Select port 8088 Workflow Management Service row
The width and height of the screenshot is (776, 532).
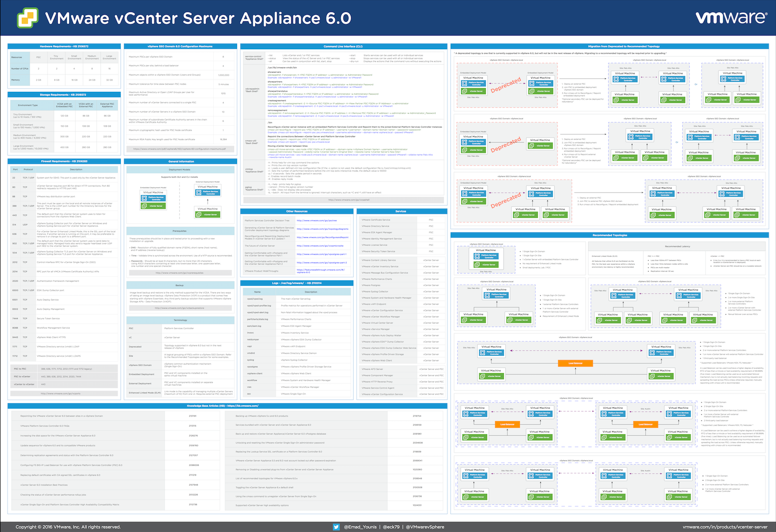pyautogui.click(x=64, y=328)
